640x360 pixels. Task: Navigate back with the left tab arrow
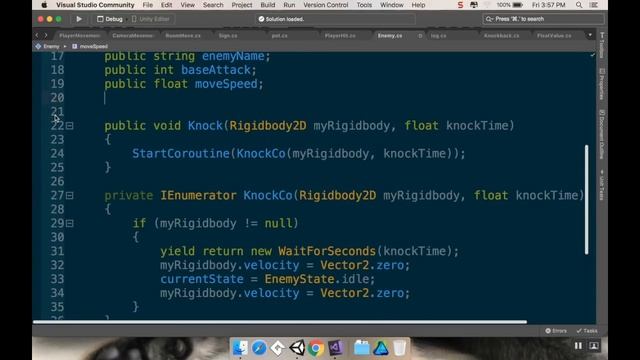(37, 36)
